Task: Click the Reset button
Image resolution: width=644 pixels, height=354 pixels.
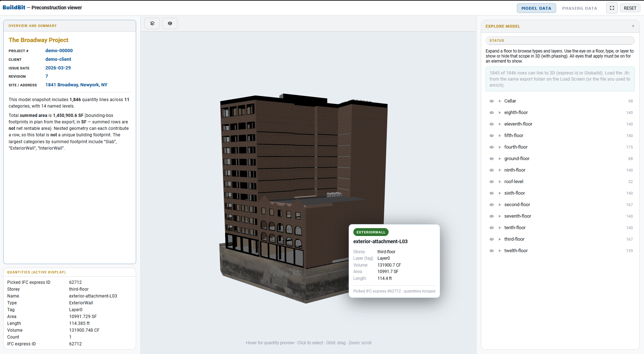Action: click(x=630, y=8)
